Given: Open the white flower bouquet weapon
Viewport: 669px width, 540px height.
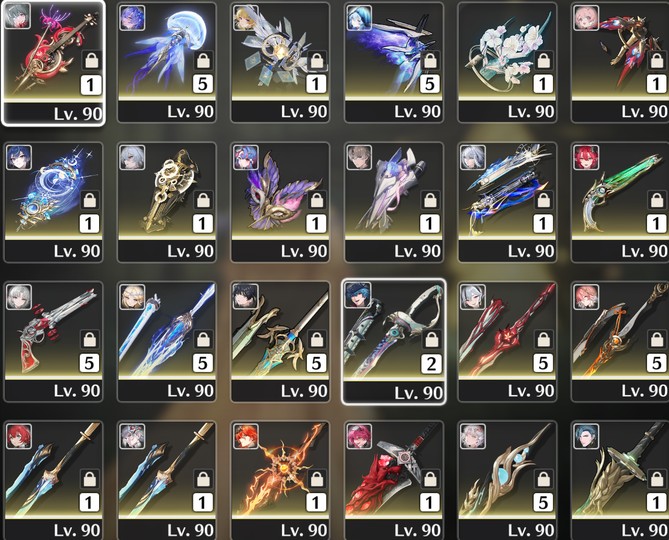Looking at the screenshot, I should (x=507, y=63).
